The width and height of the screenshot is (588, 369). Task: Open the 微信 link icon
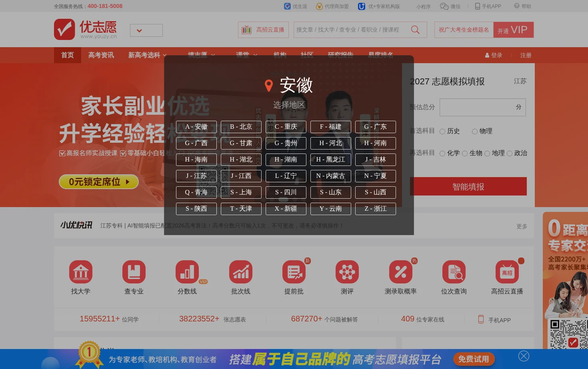(444, 6)
